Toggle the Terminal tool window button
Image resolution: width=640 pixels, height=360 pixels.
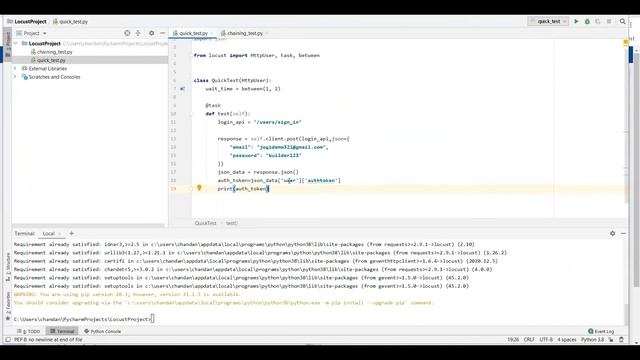point(62,331)
